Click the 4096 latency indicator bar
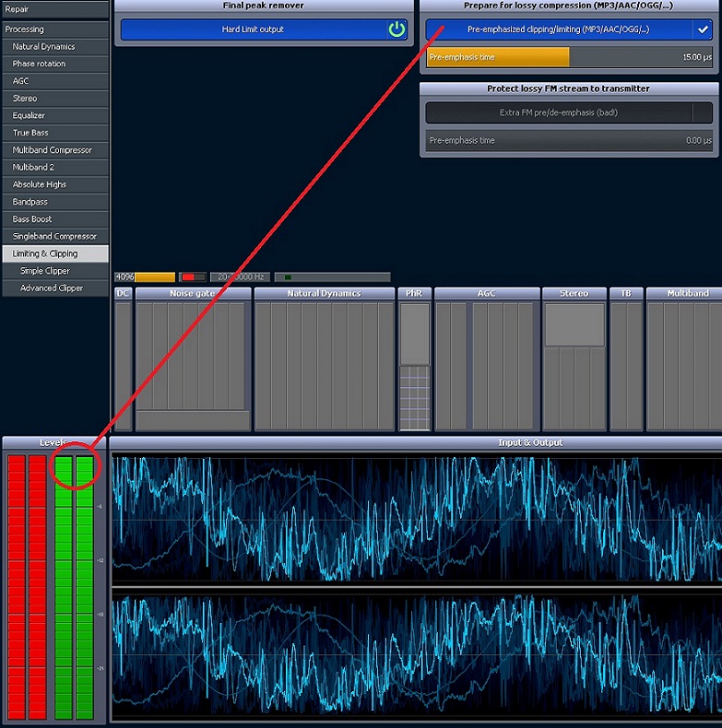Viewport: 722px width, 728px height. (145, 277)
